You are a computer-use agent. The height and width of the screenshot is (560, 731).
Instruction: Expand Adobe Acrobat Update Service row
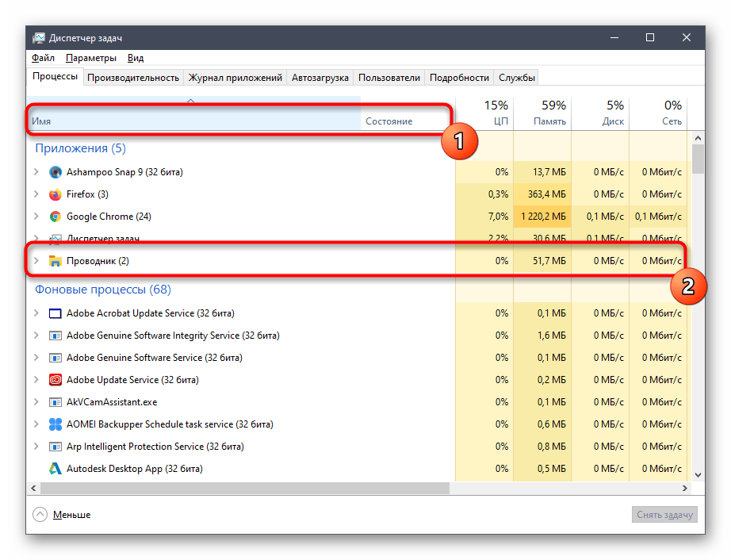[x=36, y=313]
